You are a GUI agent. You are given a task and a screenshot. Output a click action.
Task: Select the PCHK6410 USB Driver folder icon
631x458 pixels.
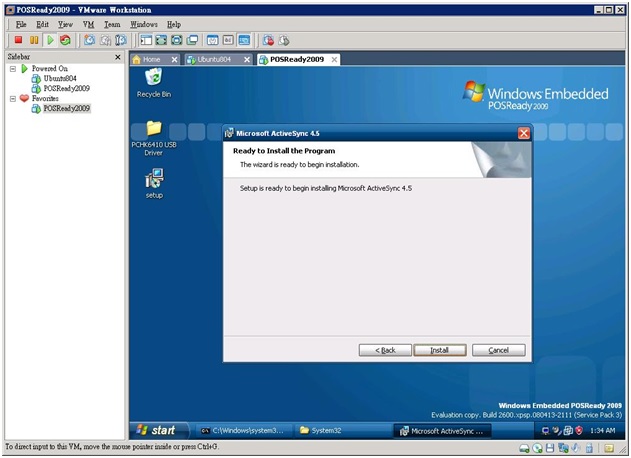pyautogui.click(x=153, y=139)
